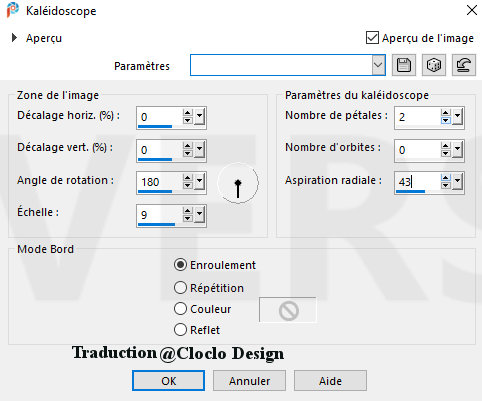Click the randomize parameters dice icon
Viewport: 482px width, 401px height.
[x=434, y=65]
